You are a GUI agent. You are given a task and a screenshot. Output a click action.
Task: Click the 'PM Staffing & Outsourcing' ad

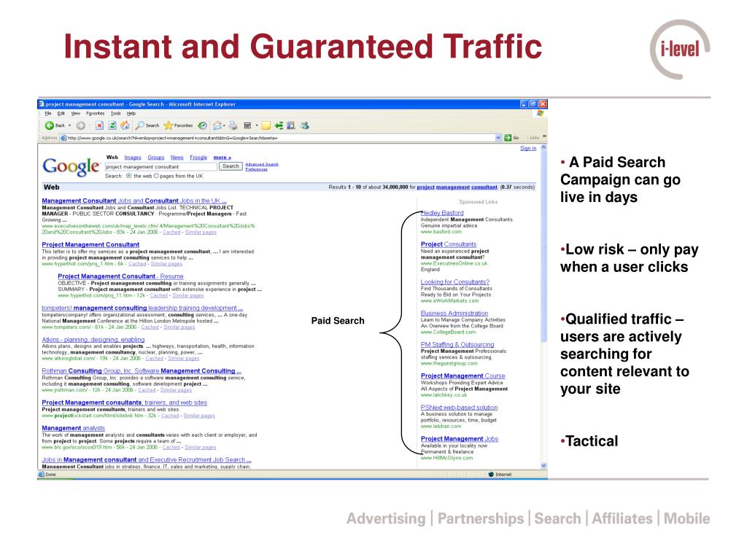click(457, 345)
